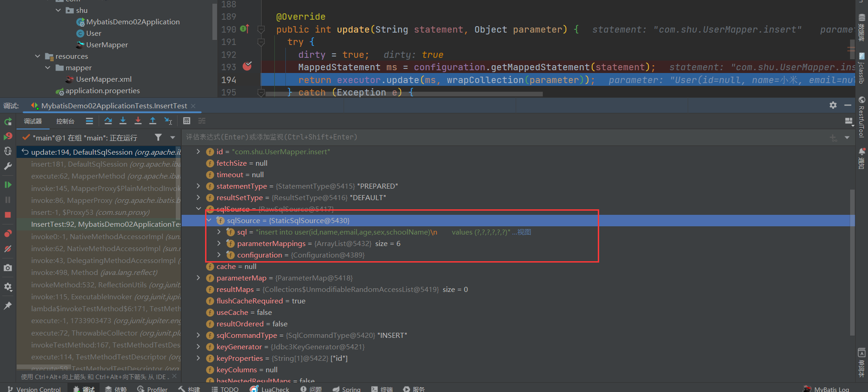Click the camera thread dump icon
Image resolution: width=868 pixels, height=392 pixels.
pyautogui.click(x=8, y=268)
